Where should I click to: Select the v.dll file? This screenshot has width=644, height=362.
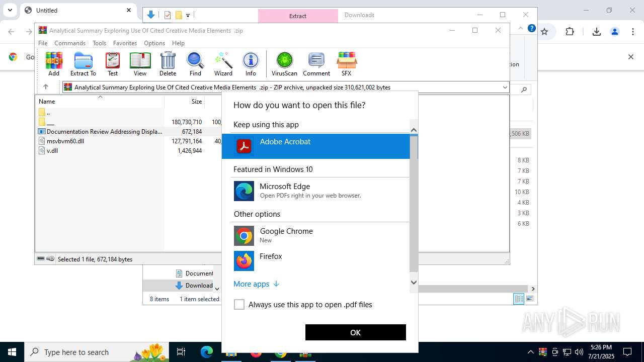click(x=52, y=151)
